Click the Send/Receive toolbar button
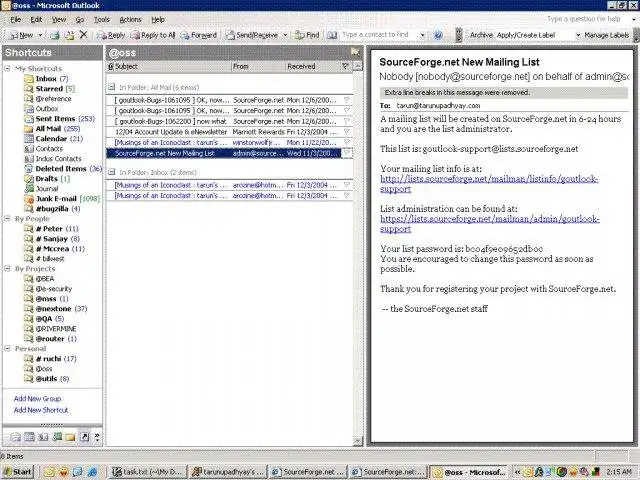 pos(253,35)
